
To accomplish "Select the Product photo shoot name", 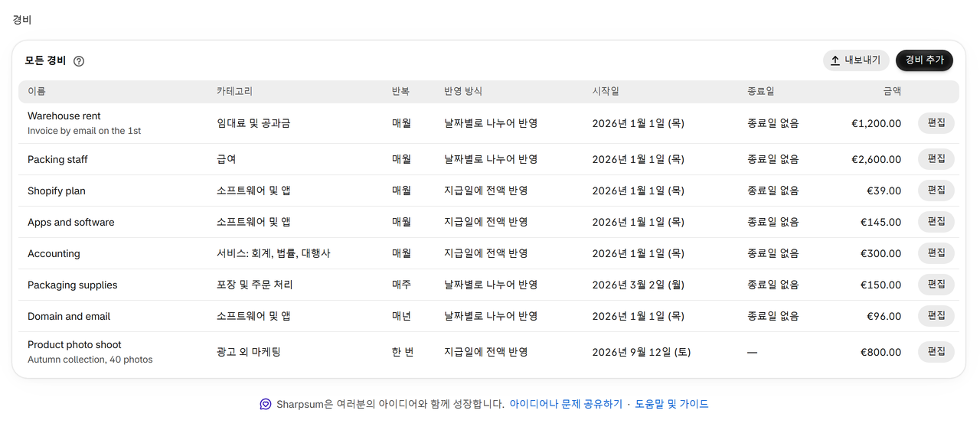I will pyautogui.click(x=74, y=345).
